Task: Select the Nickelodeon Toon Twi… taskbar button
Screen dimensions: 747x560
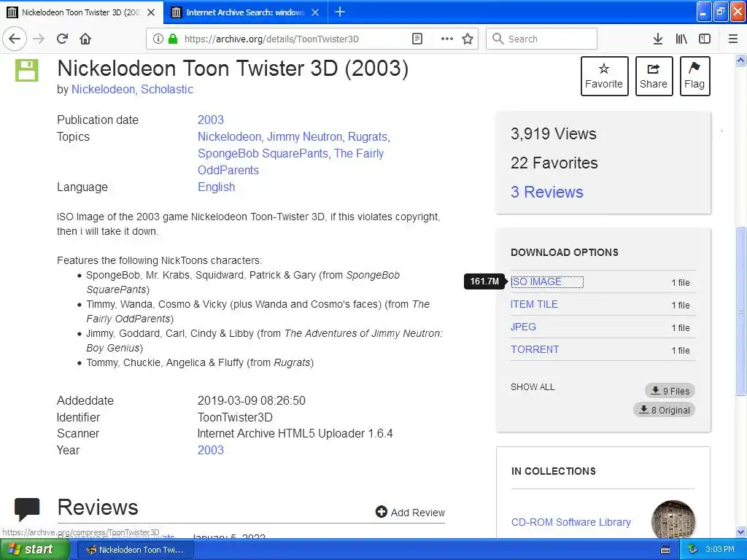Action: pyautogui.click(x=136, y=550)
